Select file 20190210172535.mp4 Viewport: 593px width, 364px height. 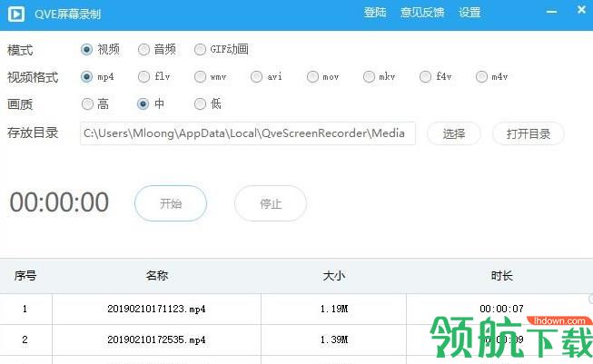[x=156, y=339]
